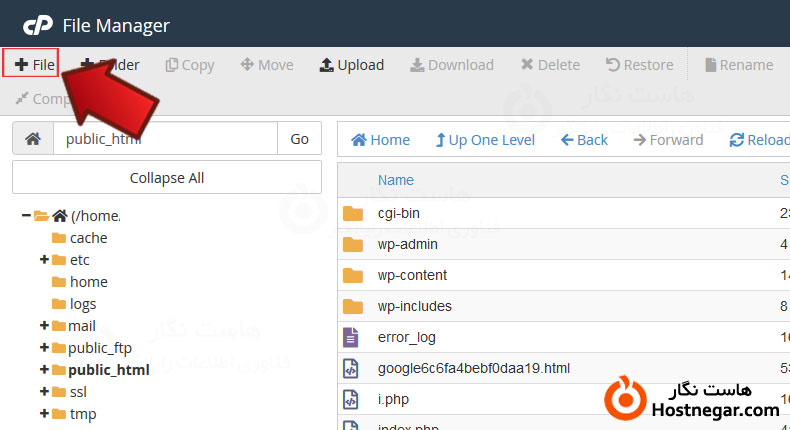790x430 pixels.
Task: Expand the mail folder node
Action: point(44,326)
